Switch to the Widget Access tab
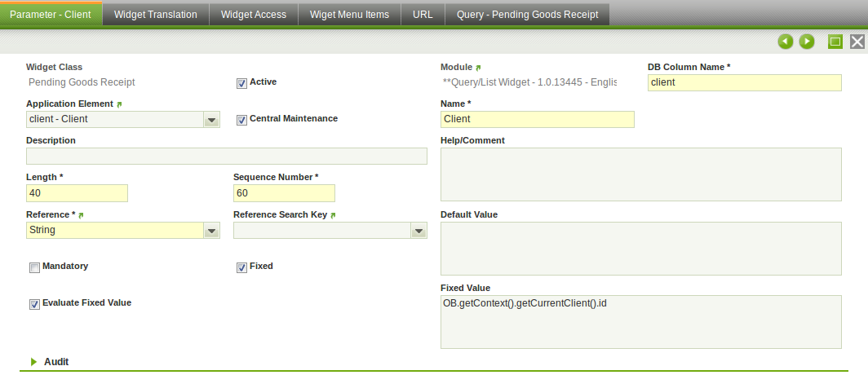 click(x=254, y=14)
